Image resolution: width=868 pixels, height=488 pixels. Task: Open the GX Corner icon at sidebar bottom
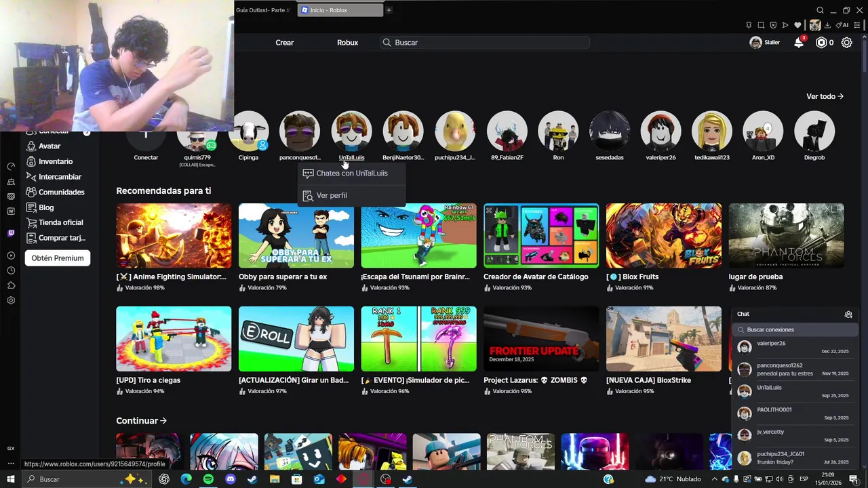tap(11, 448)
